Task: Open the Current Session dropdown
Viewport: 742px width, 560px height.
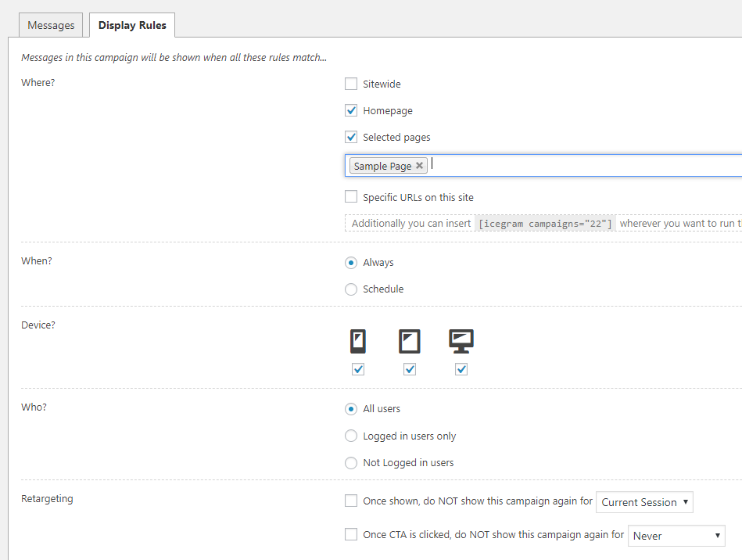Action: pos(644,502)
